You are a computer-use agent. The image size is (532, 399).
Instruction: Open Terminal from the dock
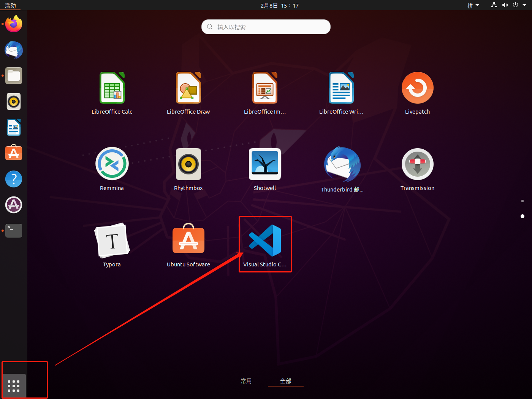click(14, 231)
